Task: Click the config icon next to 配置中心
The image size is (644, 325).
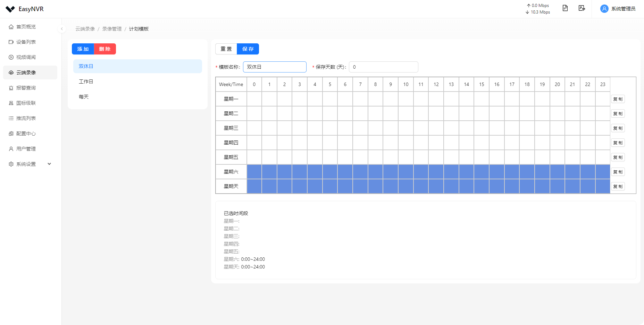Action: point(11,134)
